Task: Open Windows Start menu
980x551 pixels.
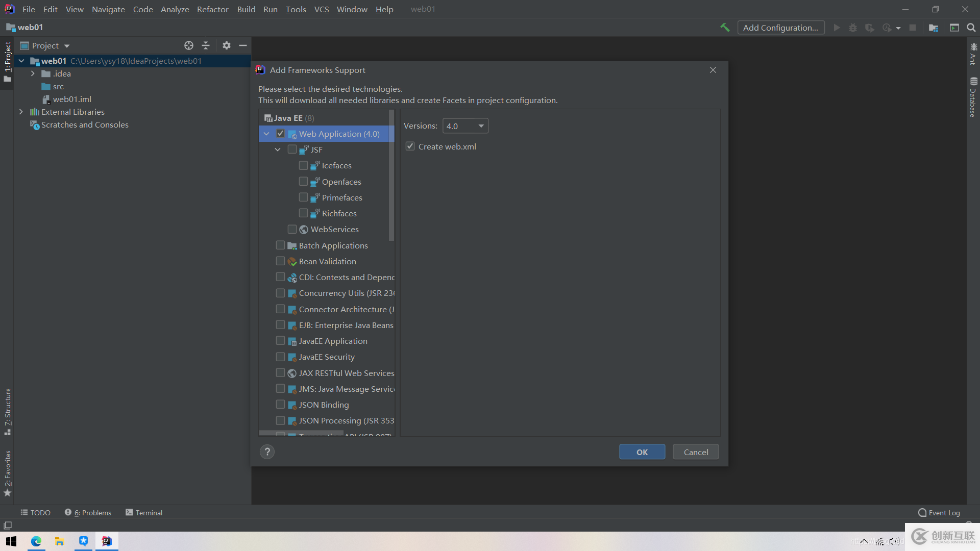Action: coord(11,541)
